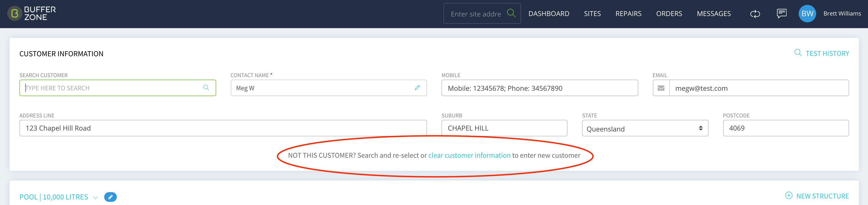This screenshot has width=868, height=205.
Task: Click the Buffer Zone logo
Action: [32, 14]
